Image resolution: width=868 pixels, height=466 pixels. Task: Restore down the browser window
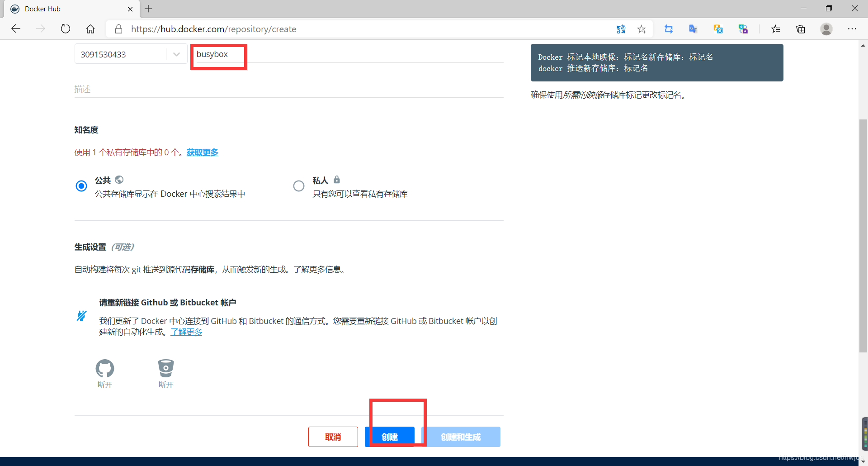(829, 9)
